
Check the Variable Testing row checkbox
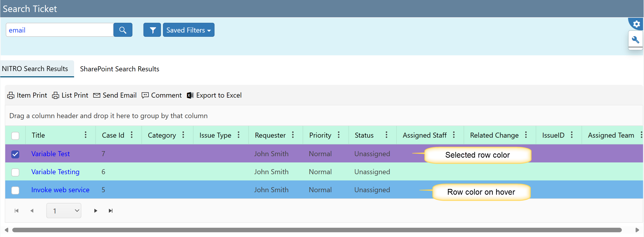tap(15, 172)
